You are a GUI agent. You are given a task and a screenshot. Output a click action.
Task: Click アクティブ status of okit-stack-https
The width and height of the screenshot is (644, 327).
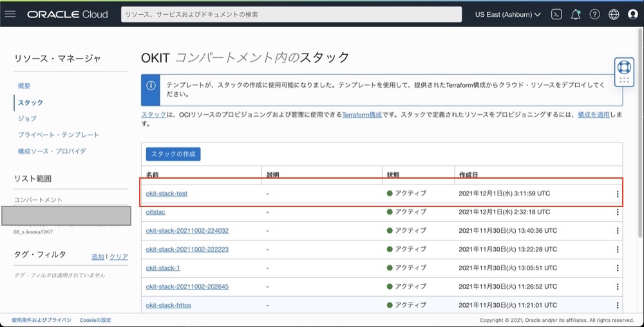[406, 305]
